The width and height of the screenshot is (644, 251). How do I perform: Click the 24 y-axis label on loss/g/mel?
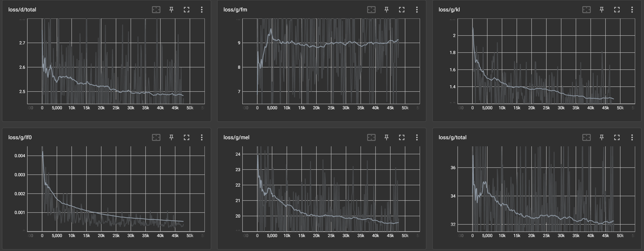[238, 154]
